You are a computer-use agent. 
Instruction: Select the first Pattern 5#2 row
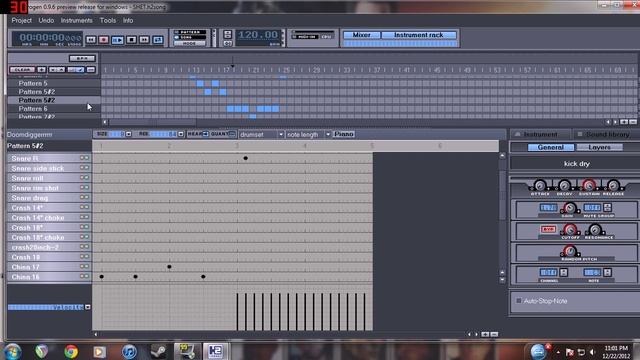(x=54, y=92)
